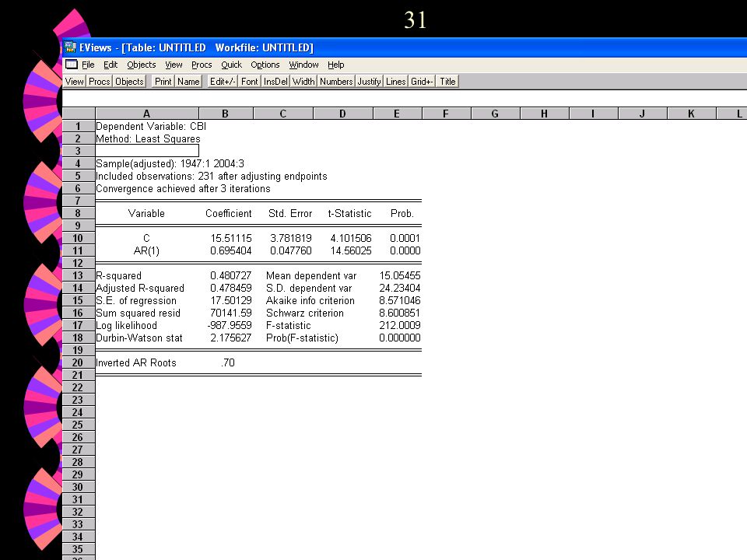Image resolution: width=747 pixels, height=560 pixels.
Task: Select column A header
Action: point(147,114)
